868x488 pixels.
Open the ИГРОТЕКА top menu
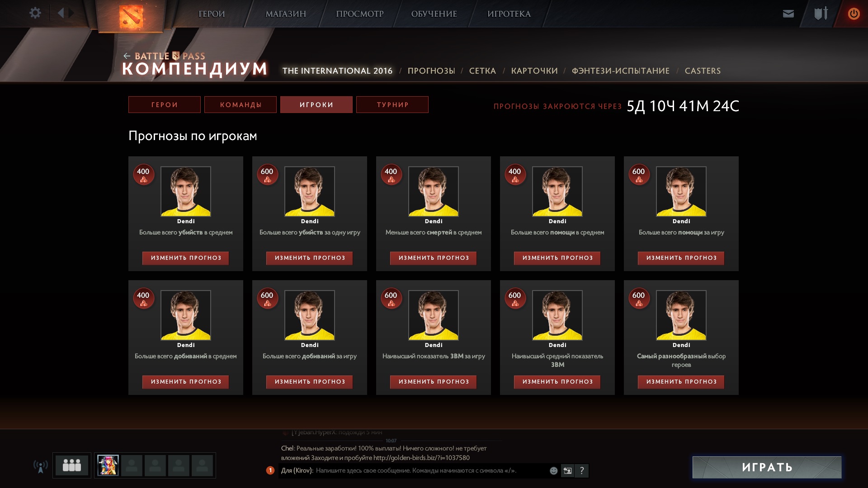(x=509, y=14)
